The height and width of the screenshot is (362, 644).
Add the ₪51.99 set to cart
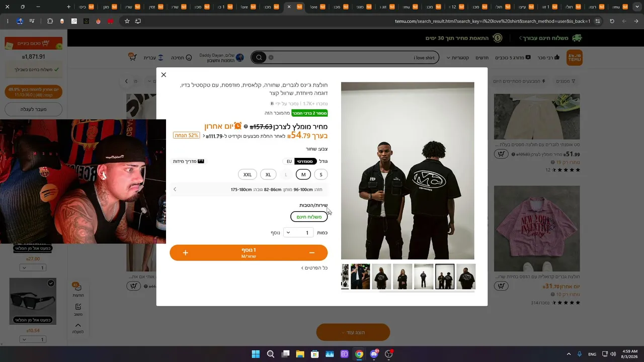[501, 154]
